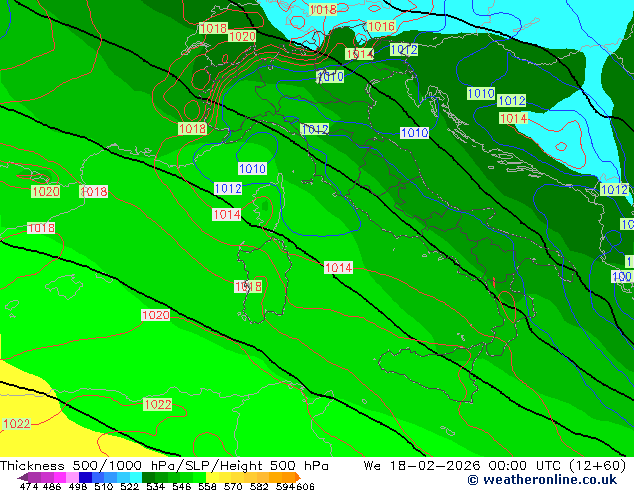Click the darkest green legend swatch

point(148,477)
